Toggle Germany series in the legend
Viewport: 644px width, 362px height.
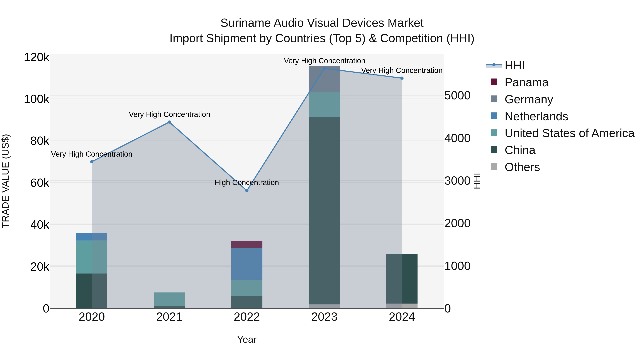[x=522, y=99]
